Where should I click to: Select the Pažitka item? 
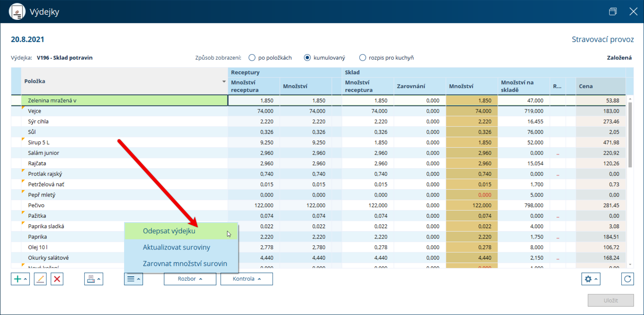[124, 216]
